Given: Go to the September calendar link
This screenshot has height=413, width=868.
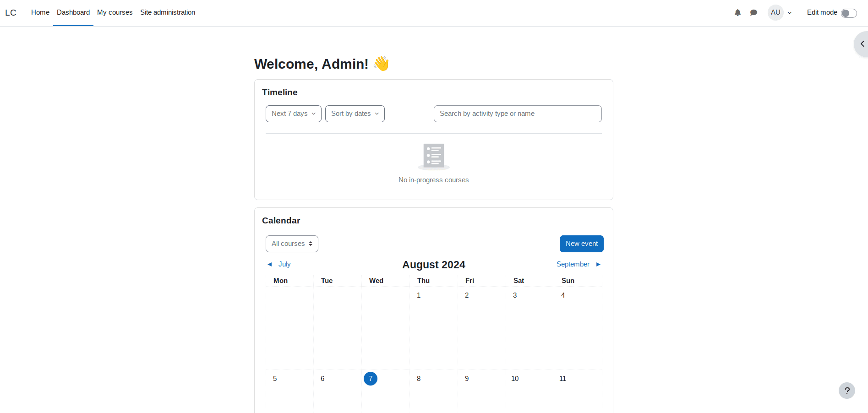Looking at the screenshot, I should click(573, 264).
